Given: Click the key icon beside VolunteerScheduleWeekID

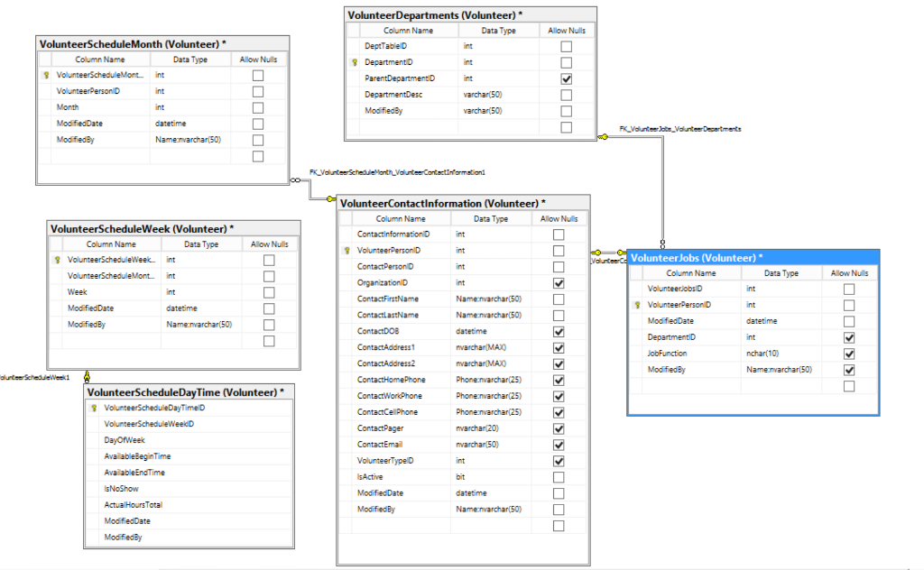Looking at the screenshot, I should pyautogui.click(x=56, y=260).
